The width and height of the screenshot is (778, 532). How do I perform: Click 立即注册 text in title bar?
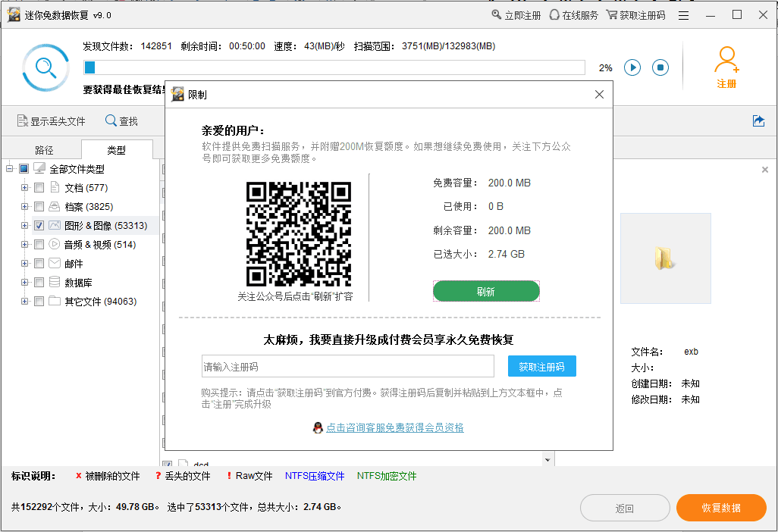pyautogui.click(x=522, y=15)
